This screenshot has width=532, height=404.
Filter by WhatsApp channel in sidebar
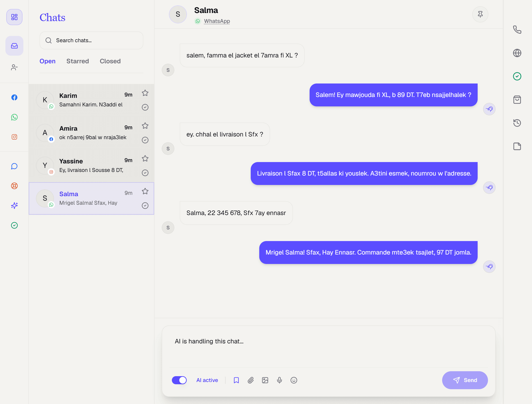(x=14, y=117)
